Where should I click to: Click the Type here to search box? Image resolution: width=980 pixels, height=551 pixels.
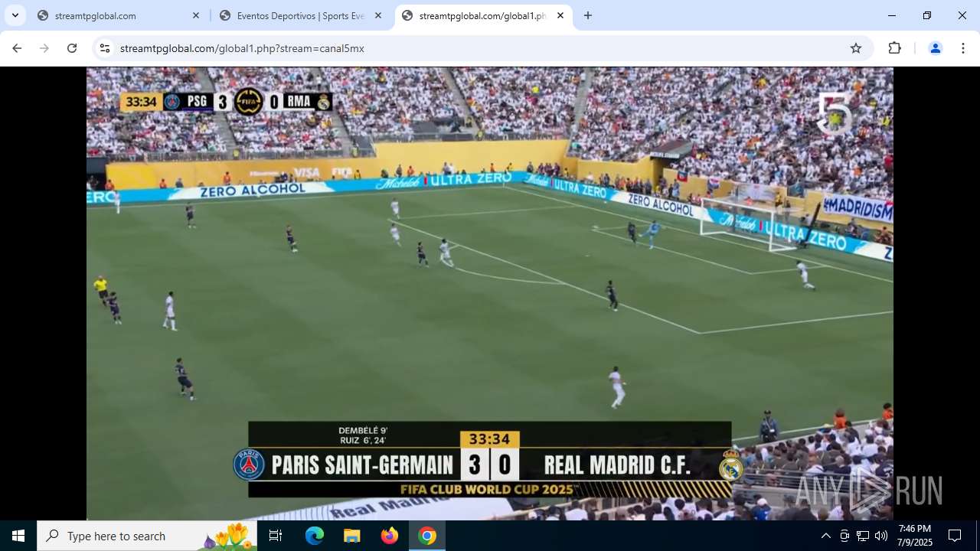click(x=147, y=536)
